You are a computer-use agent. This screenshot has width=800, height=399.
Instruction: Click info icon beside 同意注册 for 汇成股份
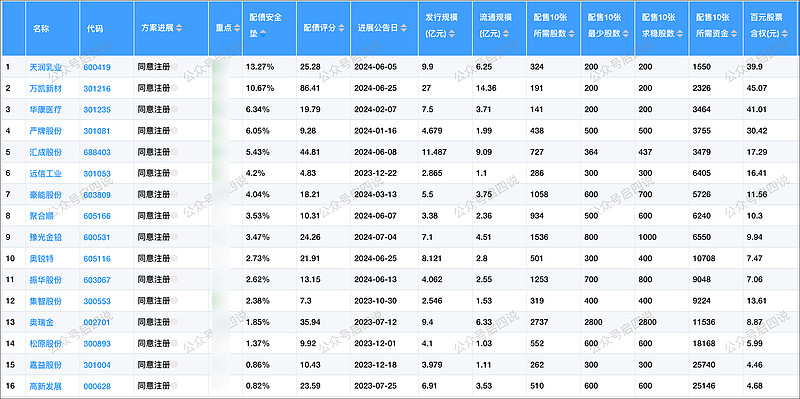point(174,152)
